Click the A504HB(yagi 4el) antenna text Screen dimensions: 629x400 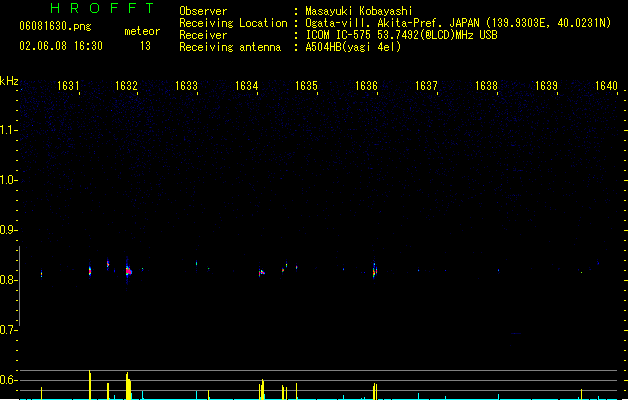353,47
